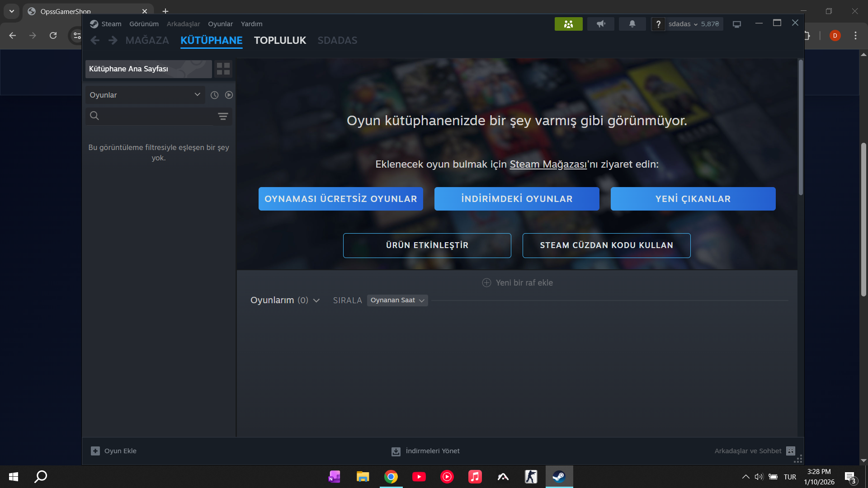Open the Windows notification center
Screen dimensions: 868x488
point(850,477)
